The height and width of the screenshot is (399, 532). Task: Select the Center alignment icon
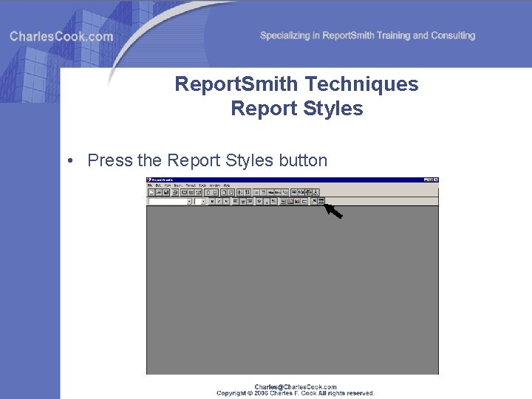coord(243,202)
